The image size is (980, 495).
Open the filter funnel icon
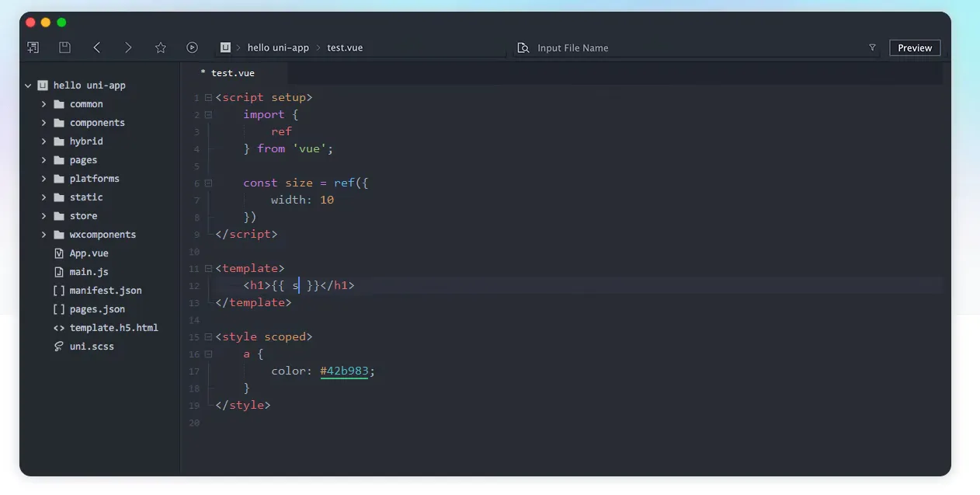(x=872, y=47)
